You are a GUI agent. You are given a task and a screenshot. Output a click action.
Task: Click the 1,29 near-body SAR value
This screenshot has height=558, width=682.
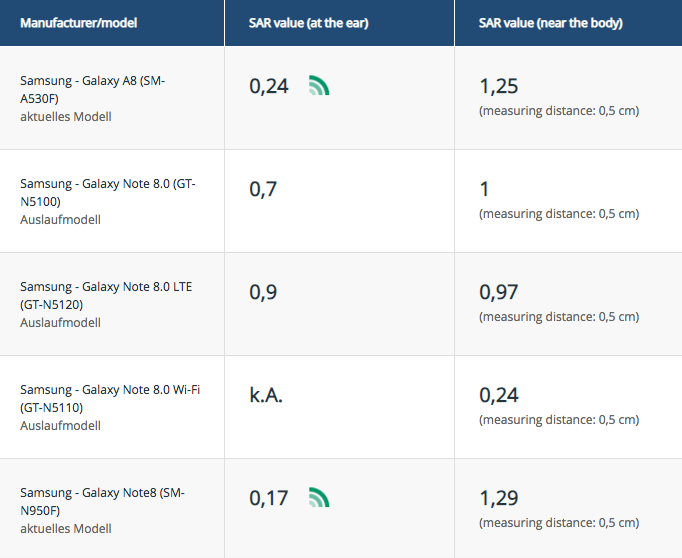(499, 497)
